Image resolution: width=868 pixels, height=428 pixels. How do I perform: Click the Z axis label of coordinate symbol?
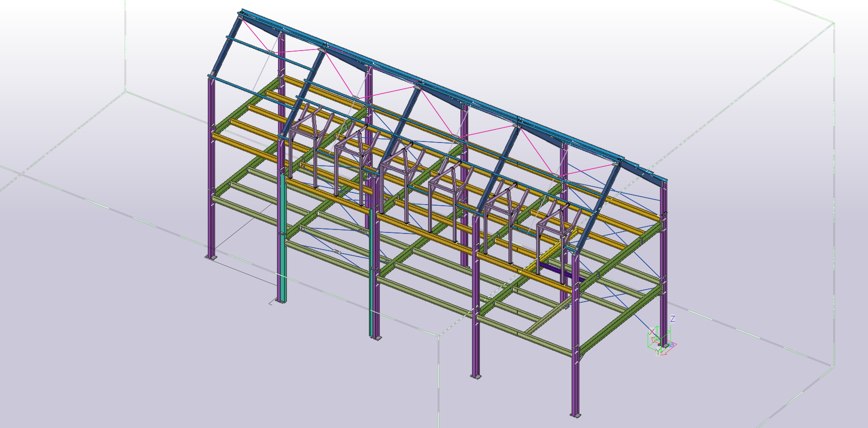click(672, 319)
